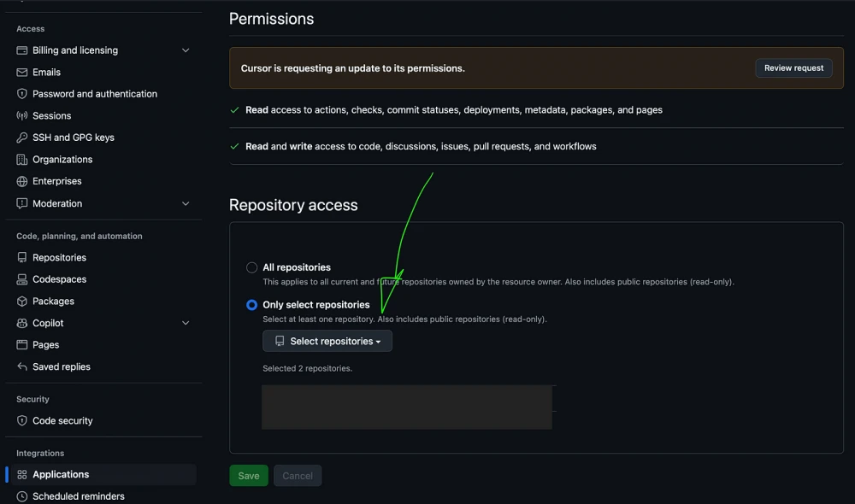The image size is (855, 504).
Task: Click the Enterprises globe icon
Action: click(x=22, y=181)
